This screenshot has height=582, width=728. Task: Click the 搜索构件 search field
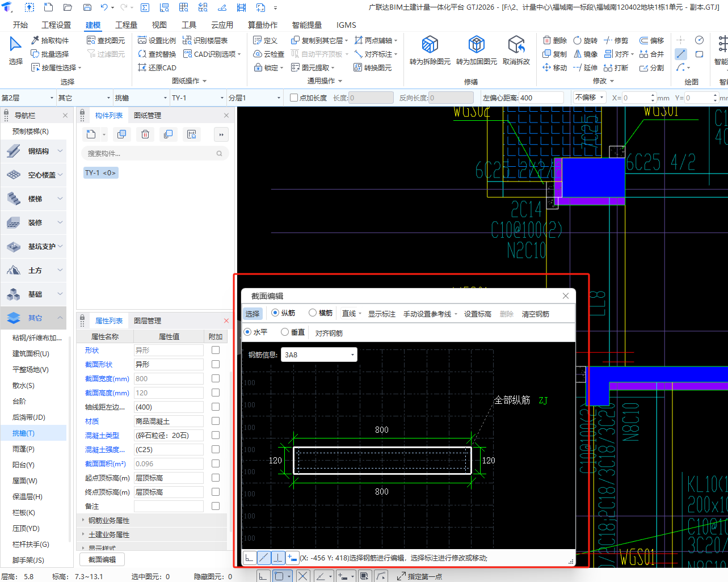[x=155, y=153]
